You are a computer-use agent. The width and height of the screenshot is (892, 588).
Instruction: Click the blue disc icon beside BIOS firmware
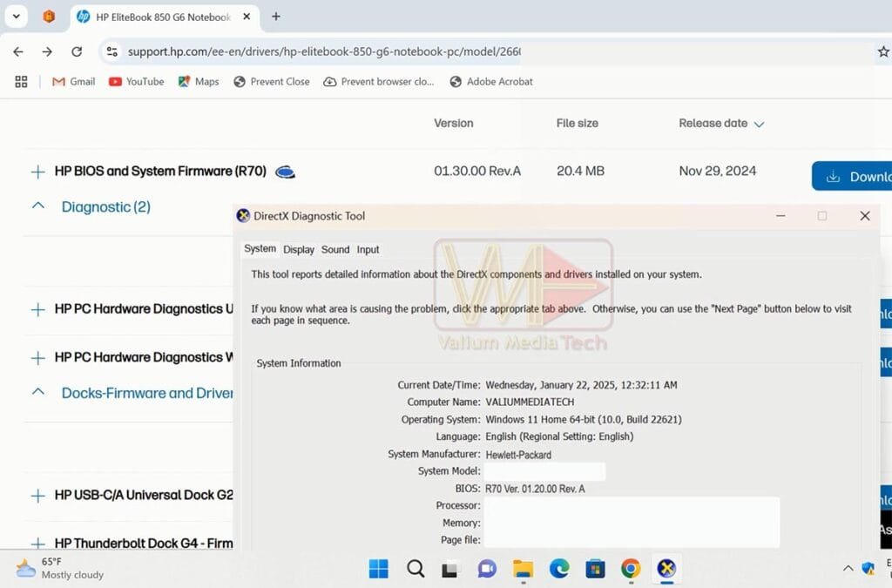285,172
